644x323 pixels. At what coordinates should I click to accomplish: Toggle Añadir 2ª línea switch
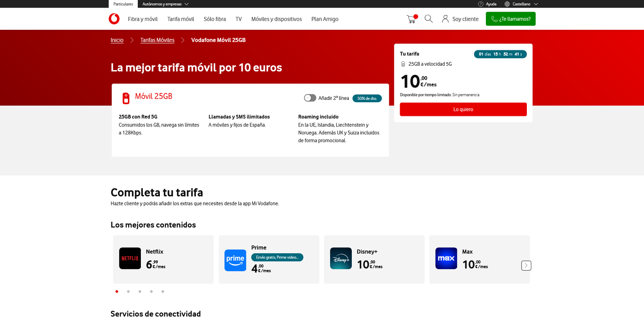tap(310, 98)
